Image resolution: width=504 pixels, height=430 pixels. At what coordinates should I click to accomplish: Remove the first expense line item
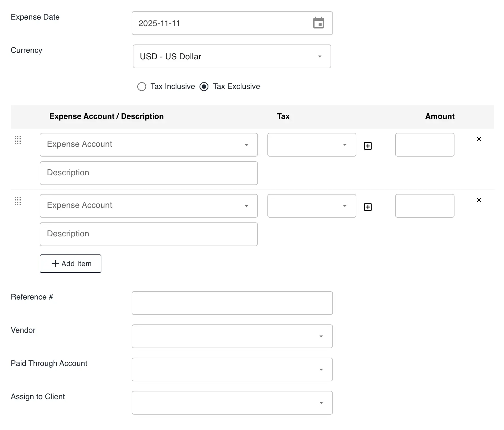(x=479, y=139)
